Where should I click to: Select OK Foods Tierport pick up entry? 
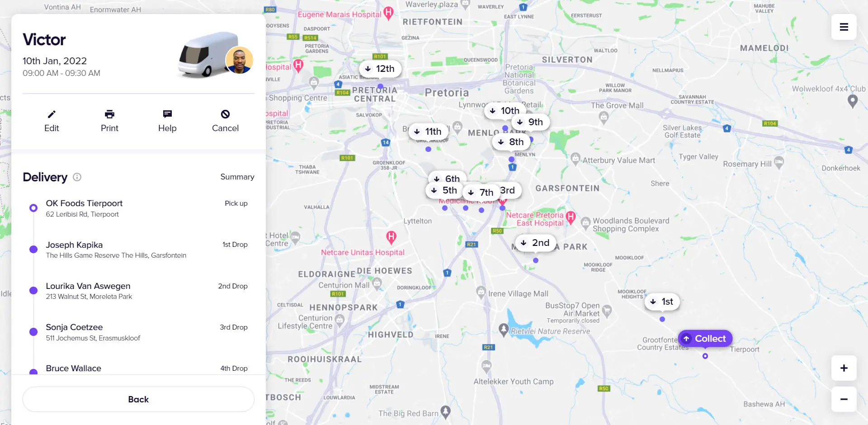pyautogui.click(x=138, y=208)
